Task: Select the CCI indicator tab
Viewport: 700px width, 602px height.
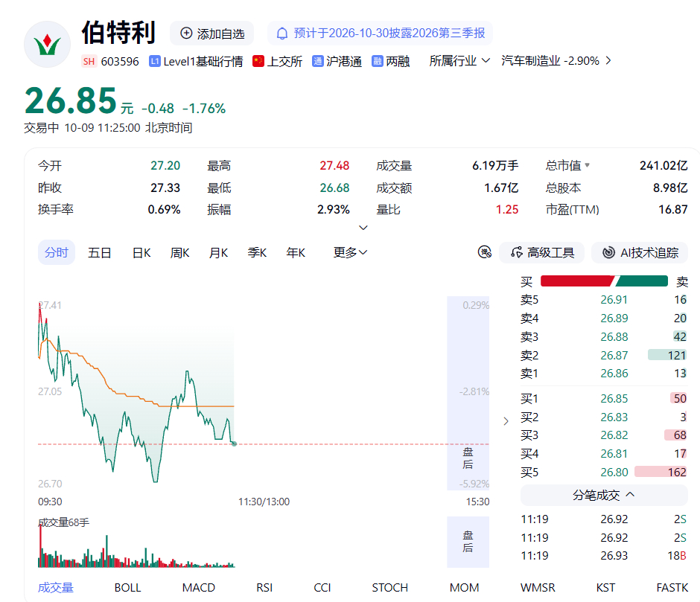Action: click(x=322, y=588)
